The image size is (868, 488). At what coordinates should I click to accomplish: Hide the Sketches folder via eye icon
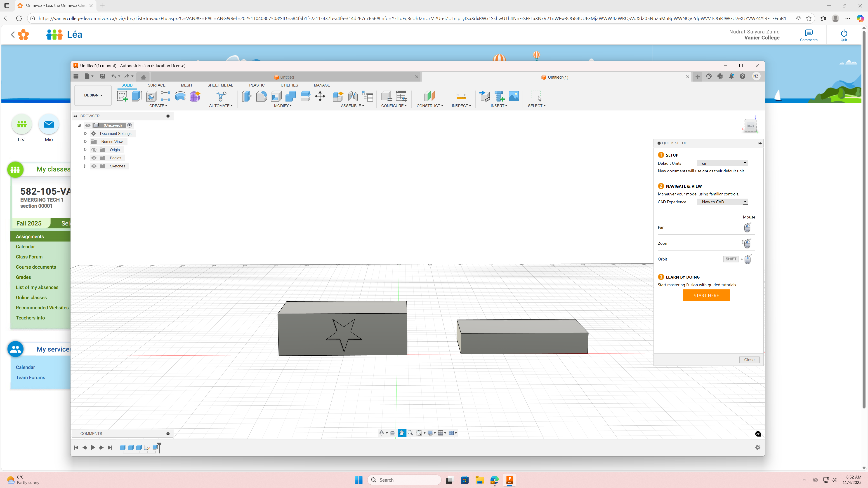[x=94, y=166]
